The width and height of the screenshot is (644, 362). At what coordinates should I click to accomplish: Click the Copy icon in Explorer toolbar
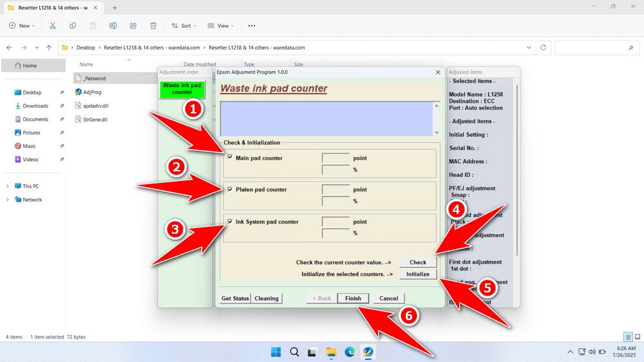tap(73, 26)
